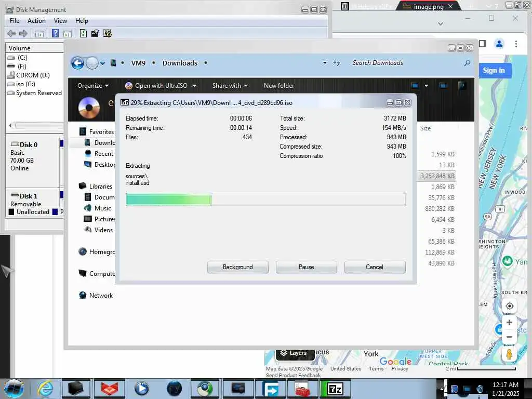Viewport: 532px width, 399px height.
Task: Click the Street View pegman icon
Action: [x=509, y=354]
